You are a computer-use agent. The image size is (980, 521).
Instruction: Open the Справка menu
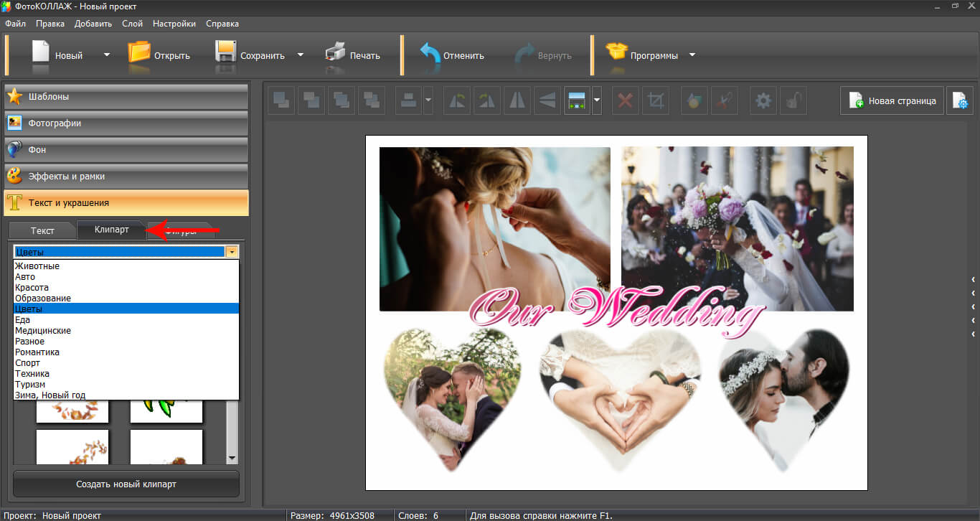pyautogui.click(x=222, y=24)
